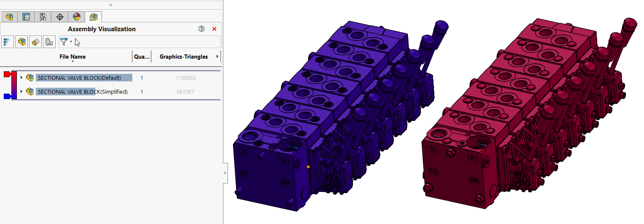Select the Assembly Visualization tab
This screenshot has height=224, width=644.
(x=93, y=17)
